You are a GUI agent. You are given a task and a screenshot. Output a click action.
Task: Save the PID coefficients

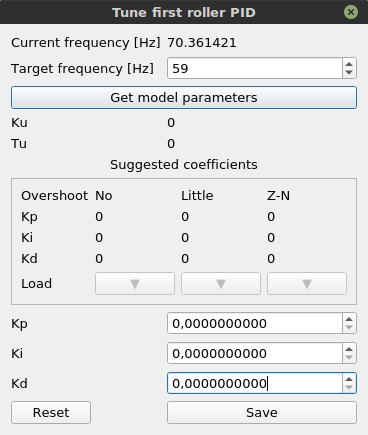[262, 413]
